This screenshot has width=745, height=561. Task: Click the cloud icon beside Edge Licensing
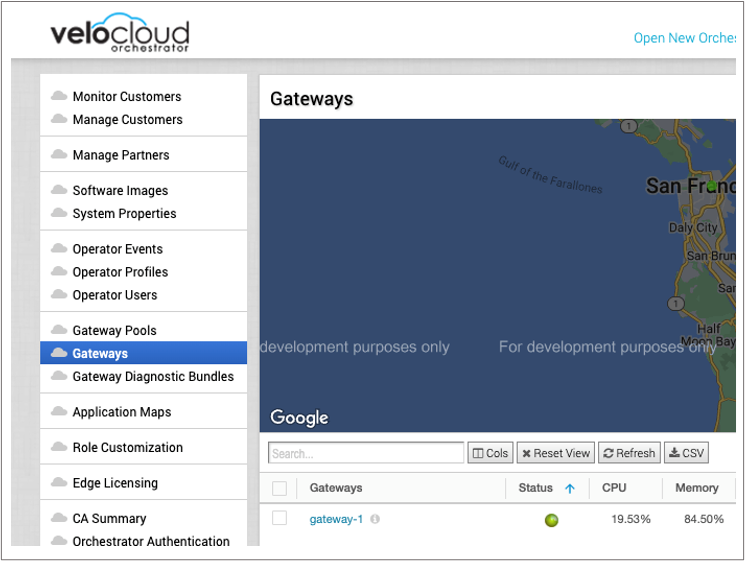(59, 482)
